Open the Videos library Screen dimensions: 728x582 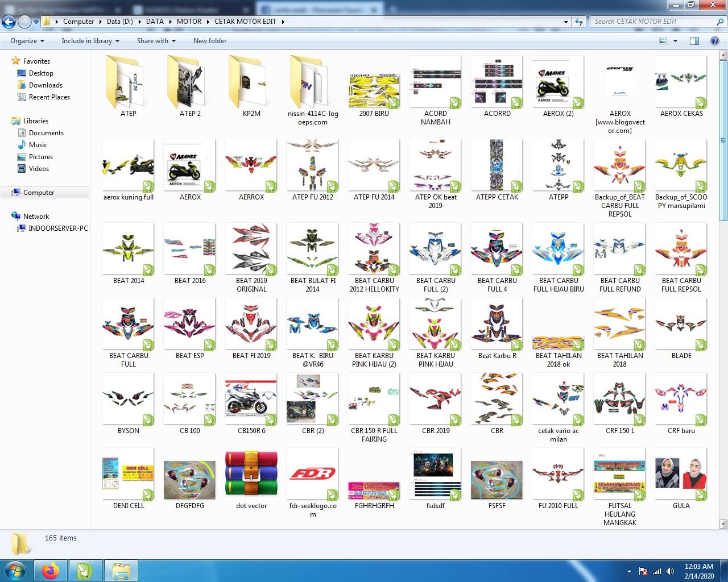click(39, 169)
